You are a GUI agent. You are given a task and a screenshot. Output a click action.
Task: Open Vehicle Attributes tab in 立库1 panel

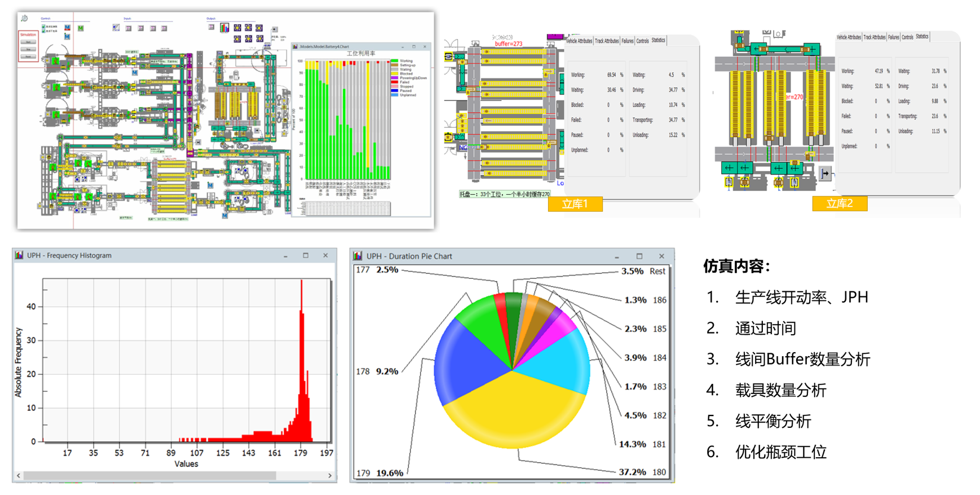(x=579, y=41)
